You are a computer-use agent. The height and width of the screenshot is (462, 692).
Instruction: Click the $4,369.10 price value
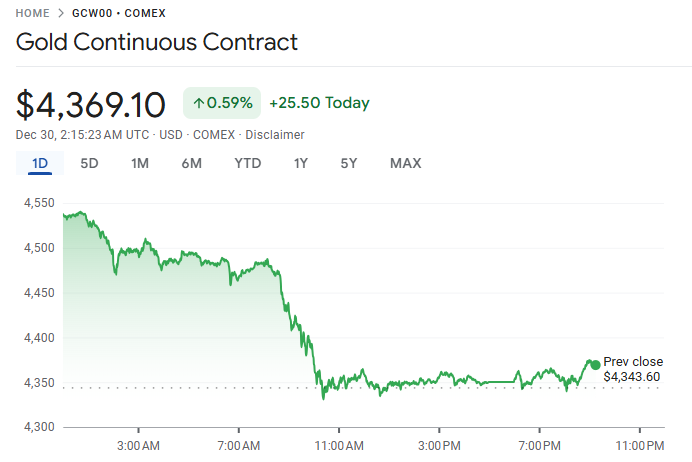[x=91, y=104]
